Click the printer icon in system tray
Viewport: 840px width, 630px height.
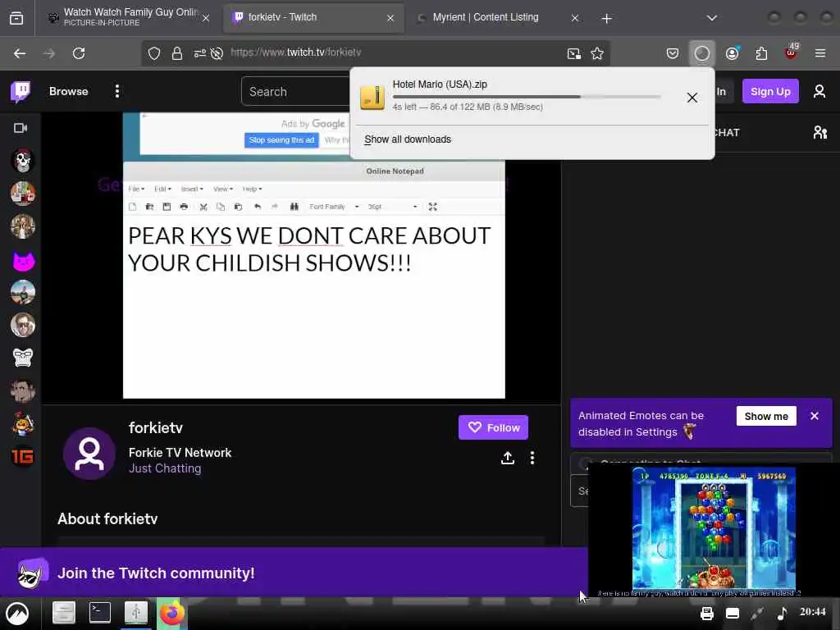pos(706,614)
